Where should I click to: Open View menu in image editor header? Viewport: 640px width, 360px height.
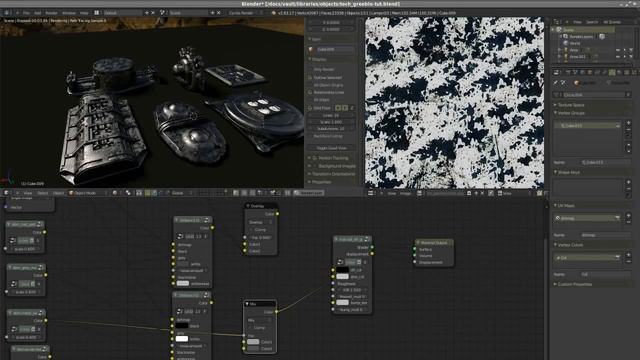391,193
